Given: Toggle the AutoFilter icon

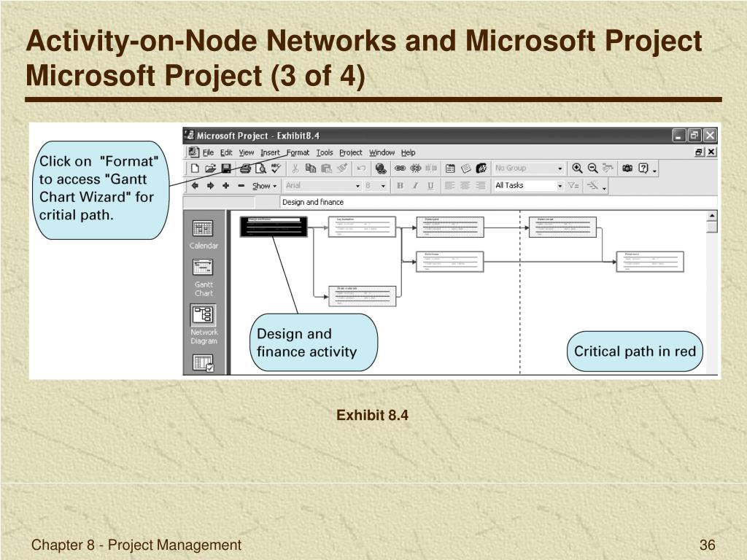Looking at the screenshot, I should [x=573, y=186].
